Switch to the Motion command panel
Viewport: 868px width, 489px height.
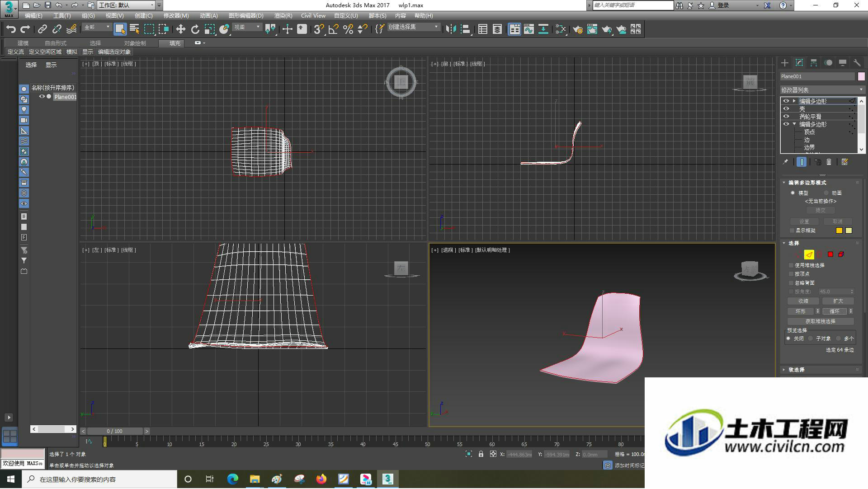click(x=828, y=63)
